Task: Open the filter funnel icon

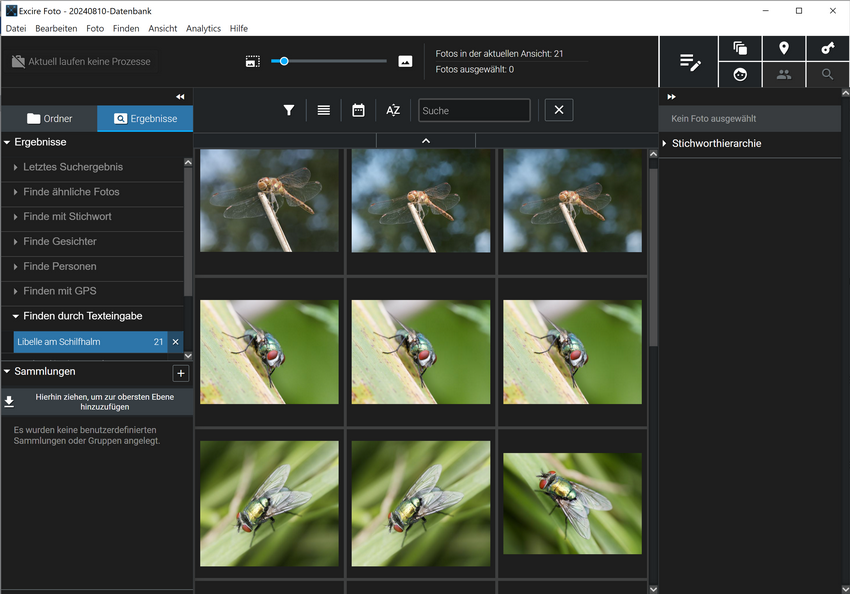Action: tap(289, 110)
